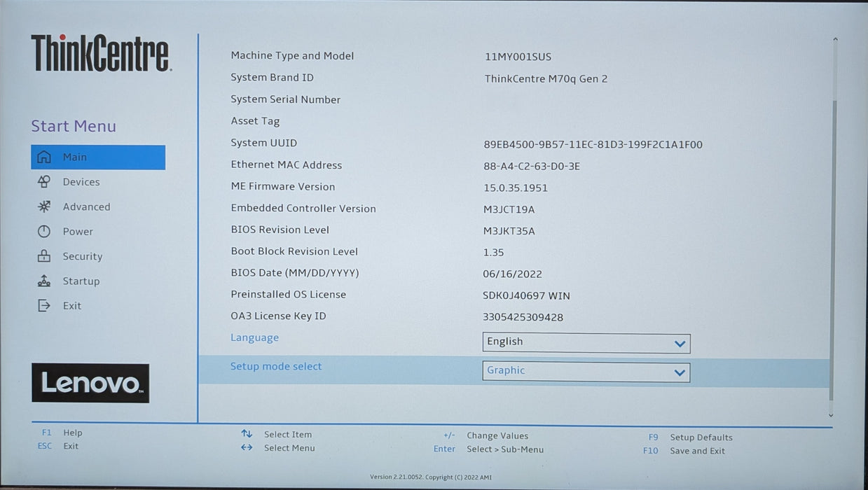The height and width of the screenshot is (490, 868).
Task: Click the Advanced snowflake-style icon
Action: pos(44,206)
